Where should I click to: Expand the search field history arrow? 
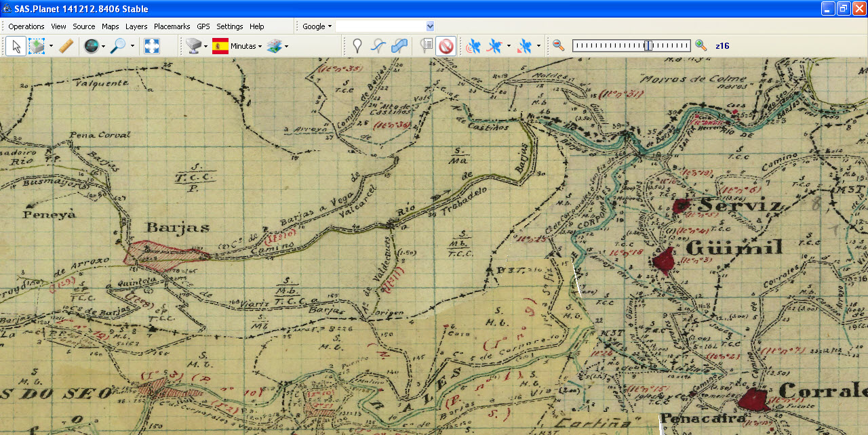click(x=430, y=26)
